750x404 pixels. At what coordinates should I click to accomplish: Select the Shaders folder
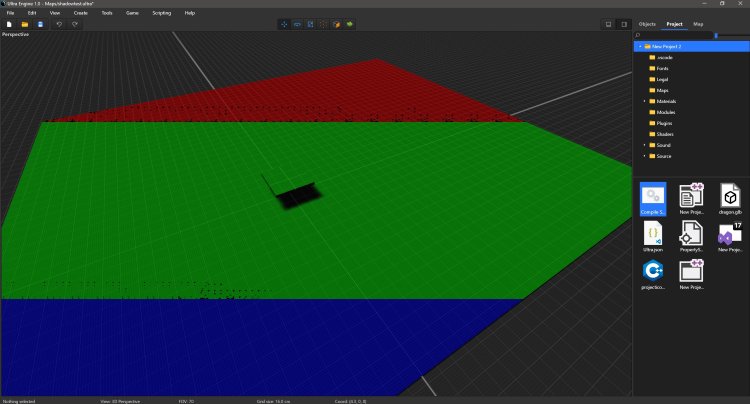665,134
